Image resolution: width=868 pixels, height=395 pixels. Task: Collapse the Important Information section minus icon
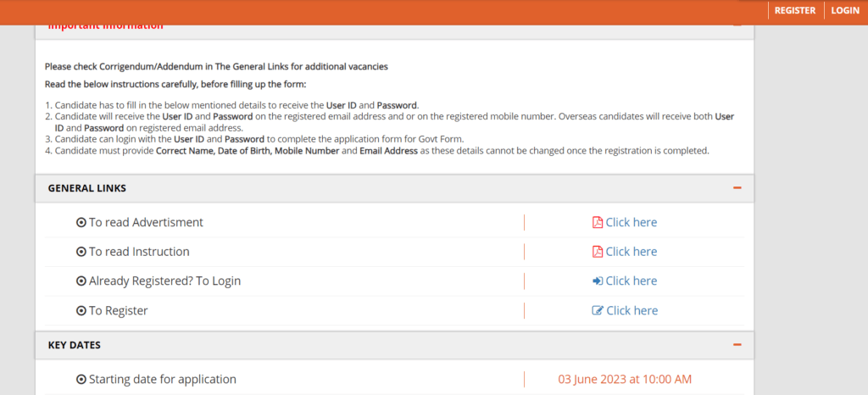click(737, 25)
